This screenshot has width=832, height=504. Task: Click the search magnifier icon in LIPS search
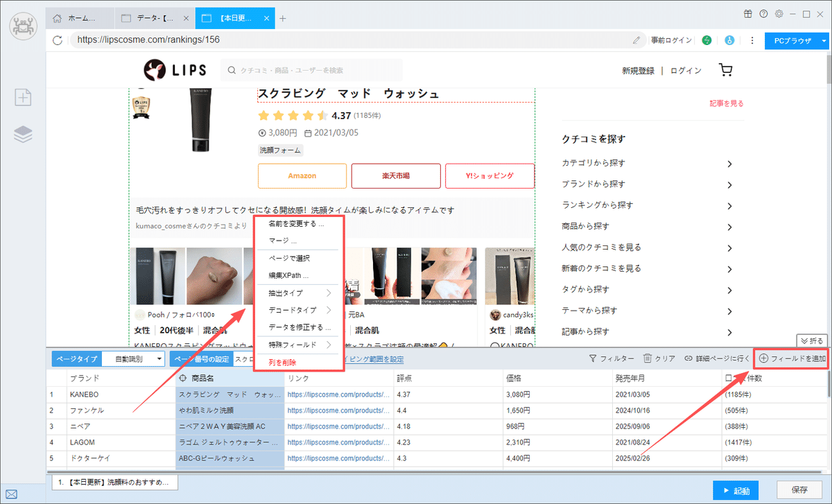click(x=232, y=70)
